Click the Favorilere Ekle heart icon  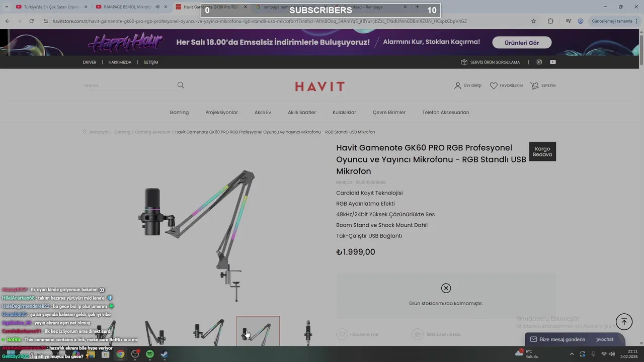(x=342, y=334)
